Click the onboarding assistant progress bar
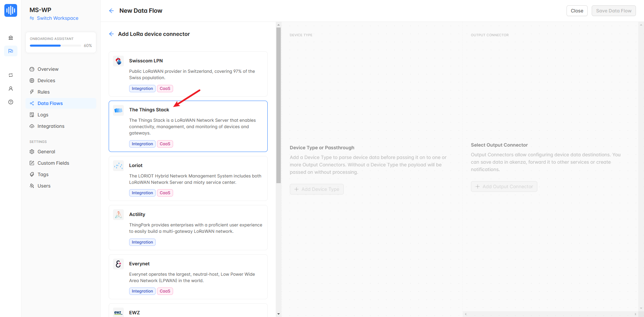The width and height of the screenshot is (644, 317). pyautogui.click(x=55, y=46)
